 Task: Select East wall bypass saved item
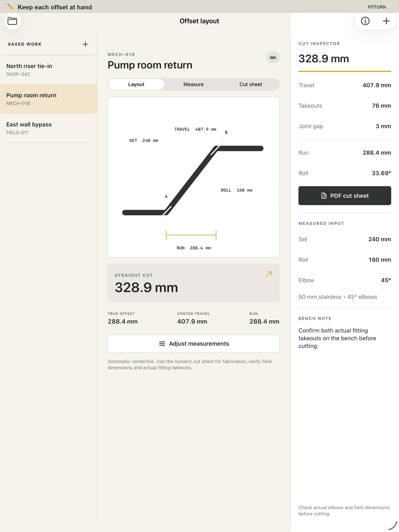point(48,128)
